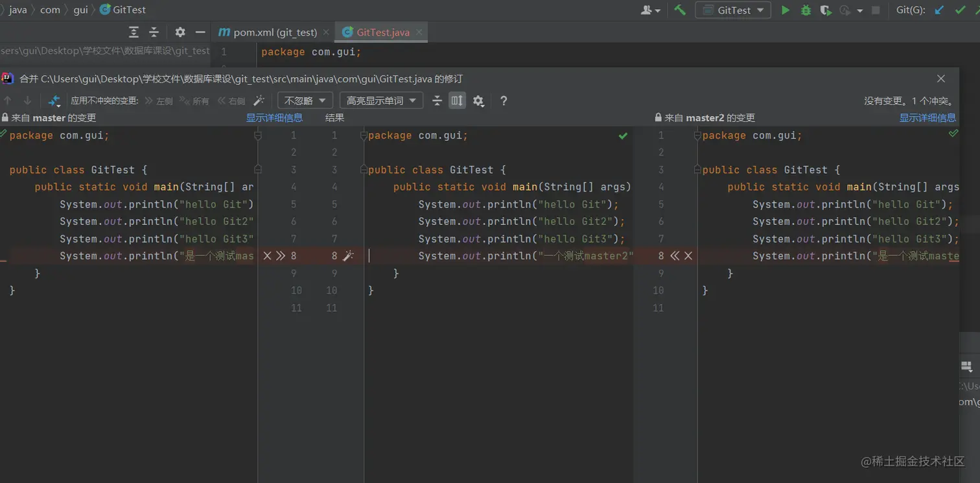This screenshot has width=980, height=483.
Task: Accept right master2 change with << arrow
Action: (675, 256)
